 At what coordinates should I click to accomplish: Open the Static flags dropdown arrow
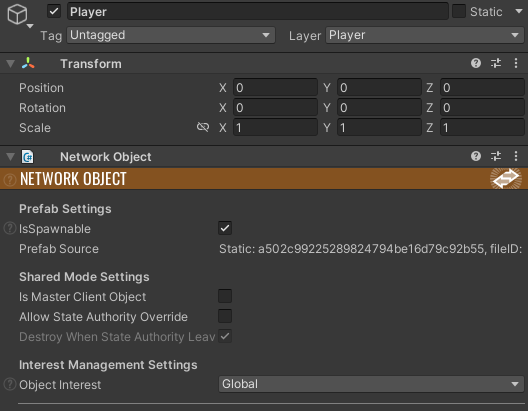519,11
